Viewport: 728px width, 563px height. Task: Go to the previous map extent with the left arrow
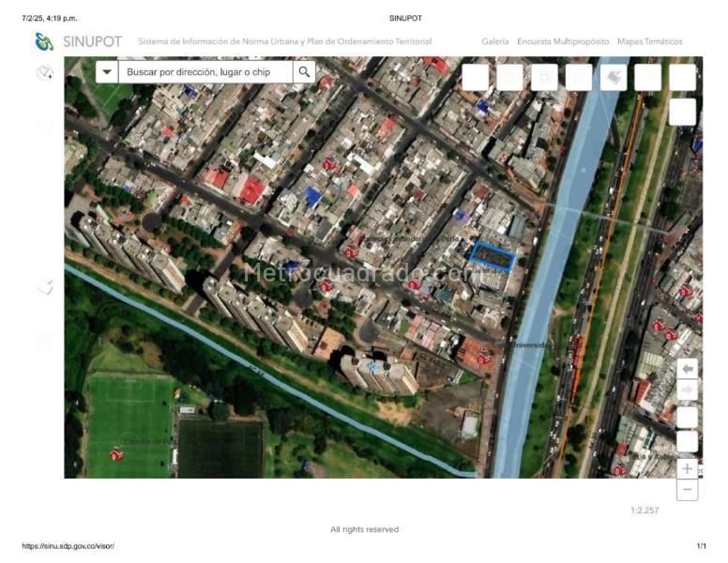pyautogui.click(x=687, y=370)
